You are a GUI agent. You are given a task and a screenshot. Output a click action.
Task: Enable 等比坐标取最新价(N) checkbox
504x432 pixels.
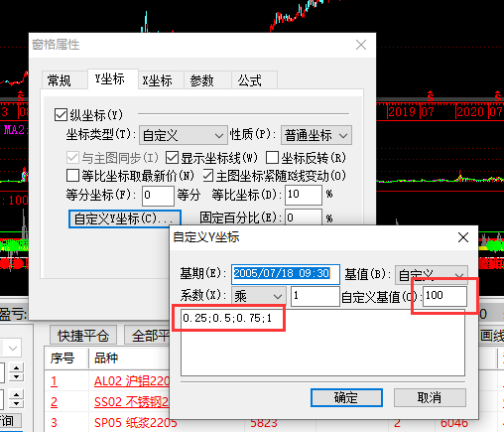tap(72, 176)
